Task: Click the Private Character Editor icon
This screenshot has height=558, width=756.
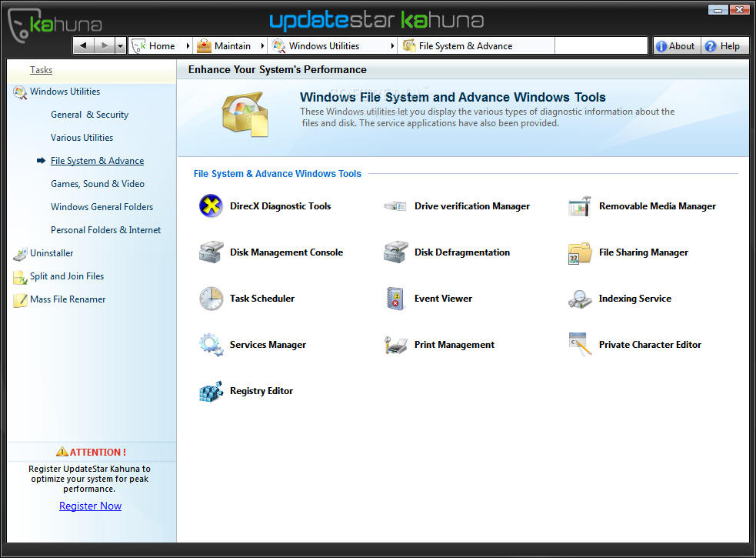Action: tap(580, 344)
